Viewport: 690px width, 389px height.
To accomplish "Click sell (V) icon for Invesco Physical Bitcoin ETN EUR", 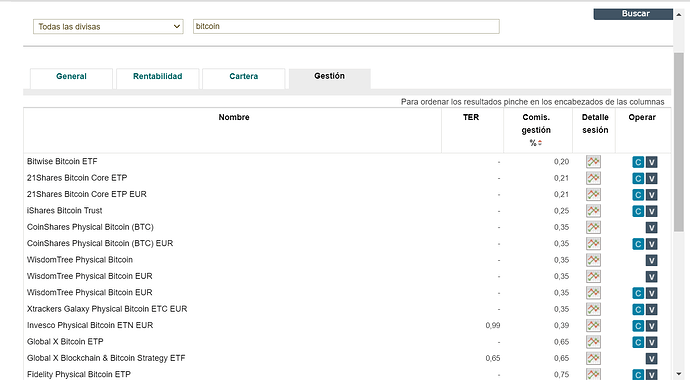I will (x=651, y=326).
